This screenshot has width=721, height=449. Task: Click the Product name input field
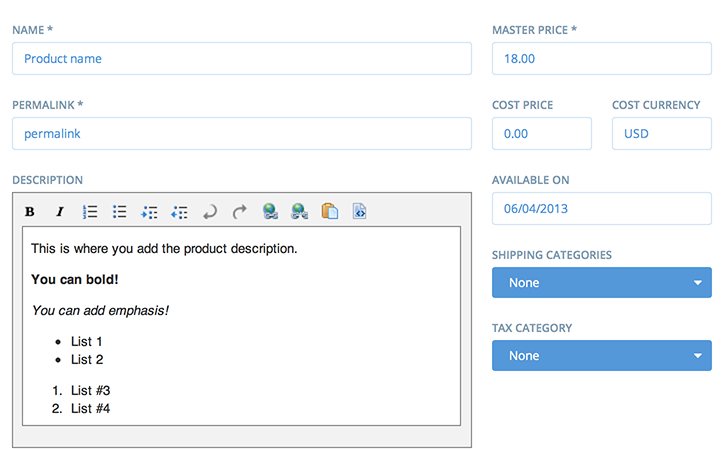pyautogui.click(x=242, y=58)
